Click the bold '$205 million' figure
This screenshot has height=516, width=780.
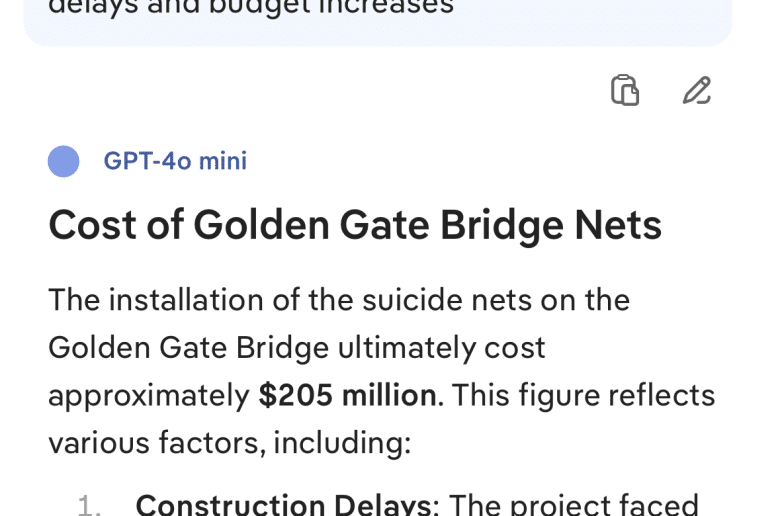347,396
